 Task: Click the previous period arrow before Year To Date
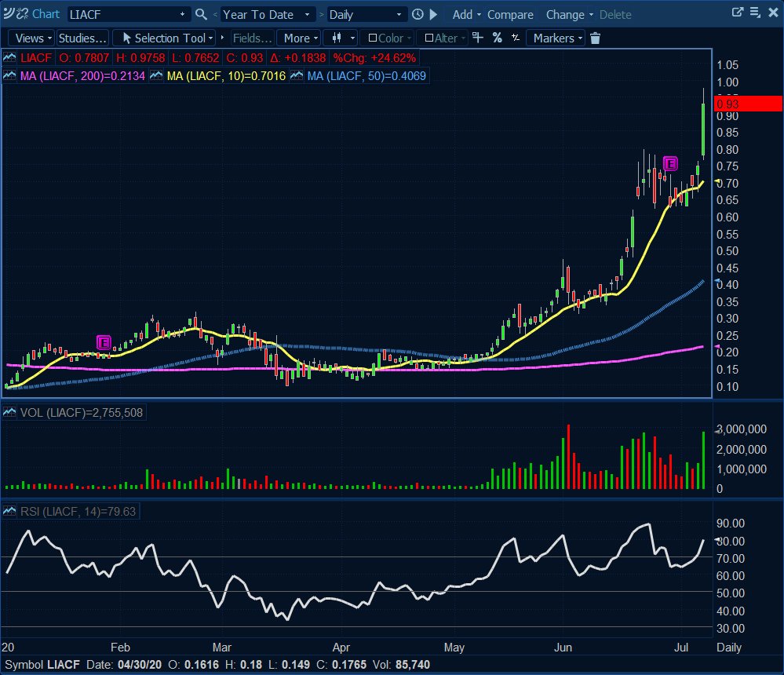pos(215,14)
